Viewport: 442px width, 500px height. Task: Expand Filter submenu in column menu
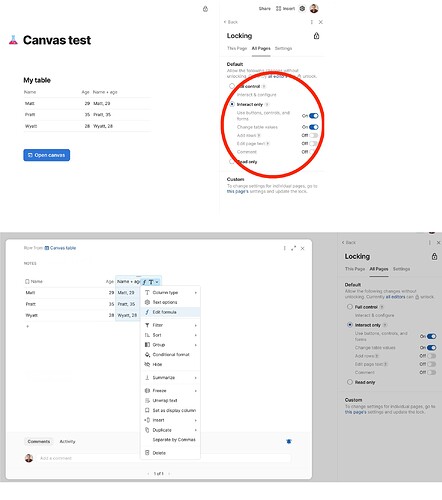click(171, 325)
